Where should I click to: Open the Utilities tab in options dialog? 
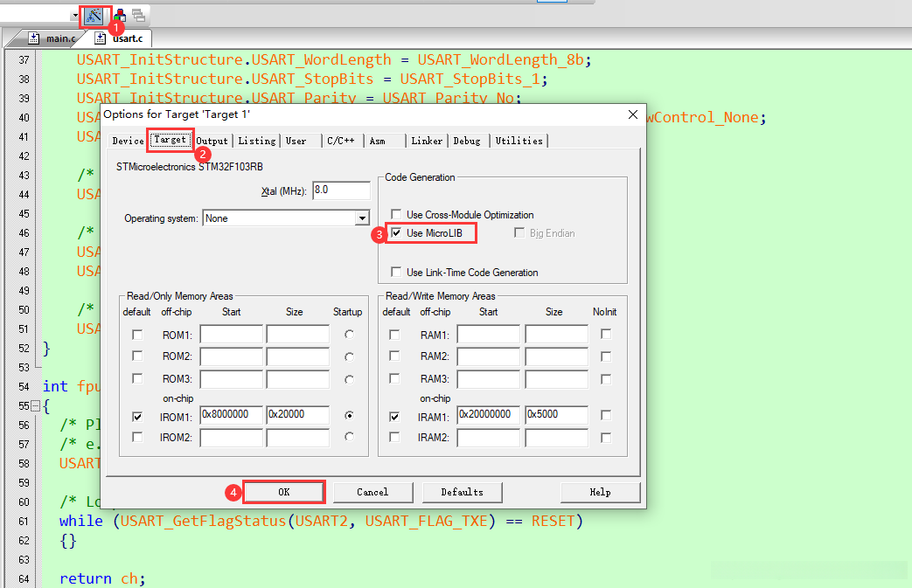[x=519, y=141]
